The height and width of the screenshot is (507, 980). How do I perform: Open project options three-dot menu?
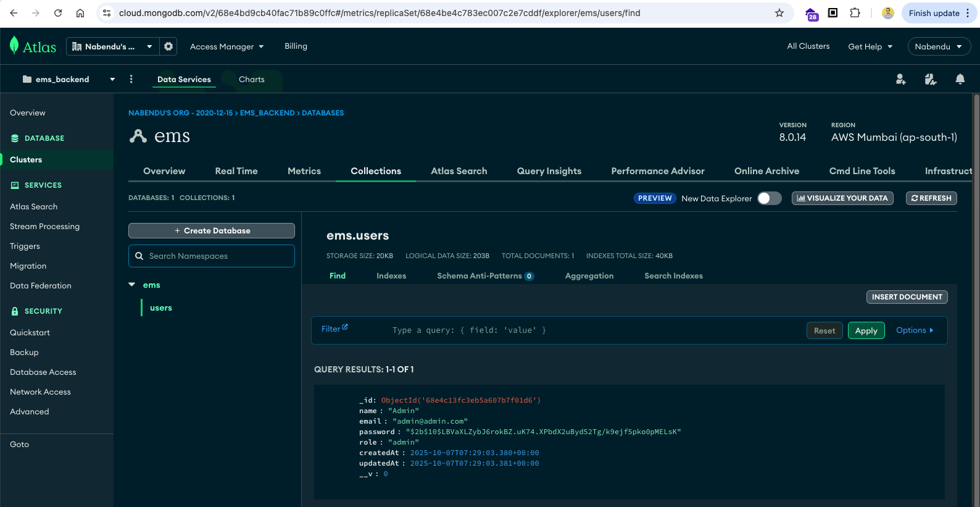[x=131, y=79]
